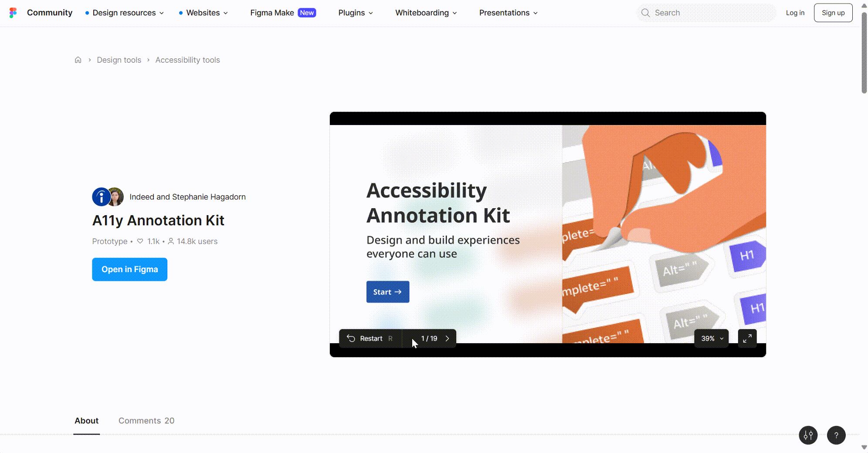The width and height of the screenshot is (868, 453).
Task: Click the 'A11y Annotation Kit' title text
Action: (158, 220)
